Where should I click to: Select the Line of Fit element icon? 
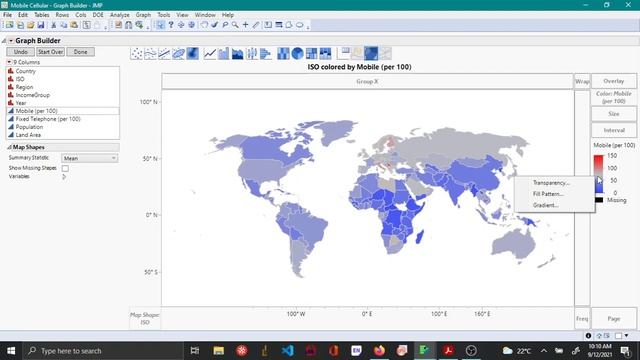(164, 53)
